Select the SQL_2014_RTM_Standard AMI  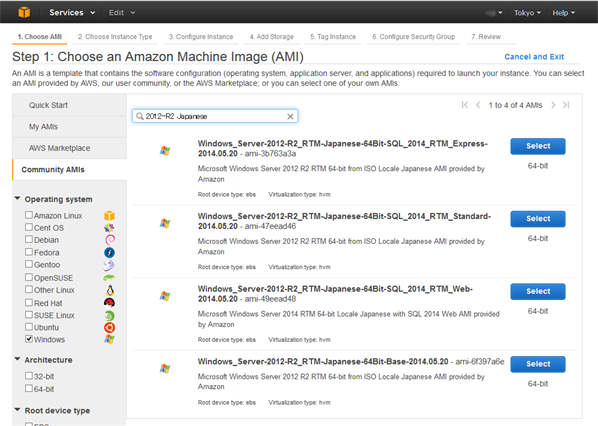[x=538, y=219]
